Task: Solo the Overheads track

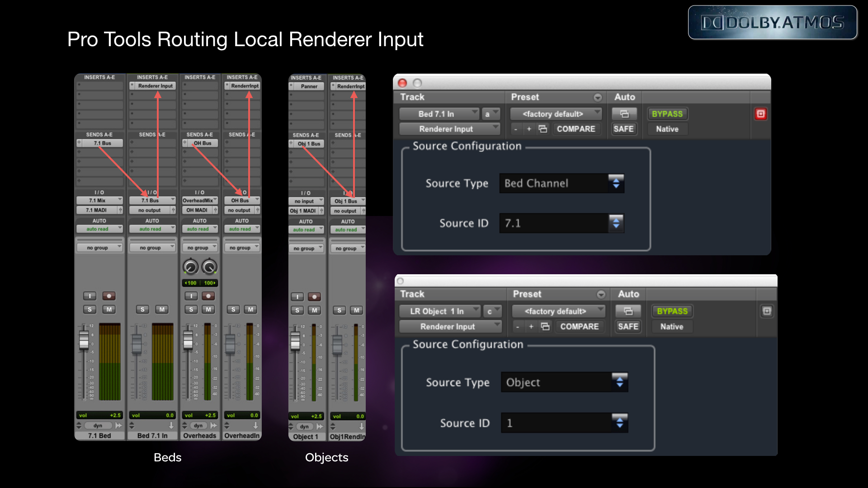Action: 191,310
